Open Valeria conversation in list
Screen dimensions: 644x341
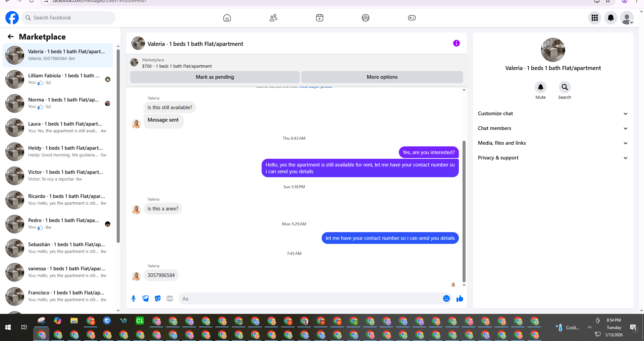click(58, 55)
